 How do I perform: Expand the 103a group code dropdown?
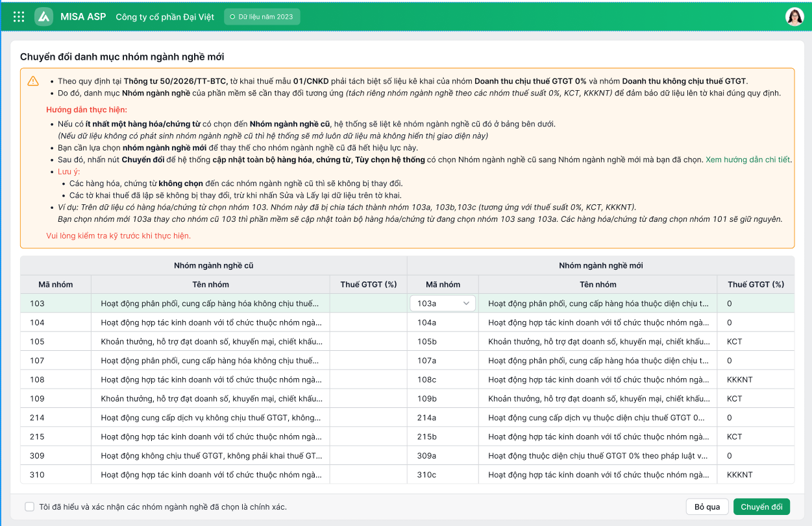(443, 303)
